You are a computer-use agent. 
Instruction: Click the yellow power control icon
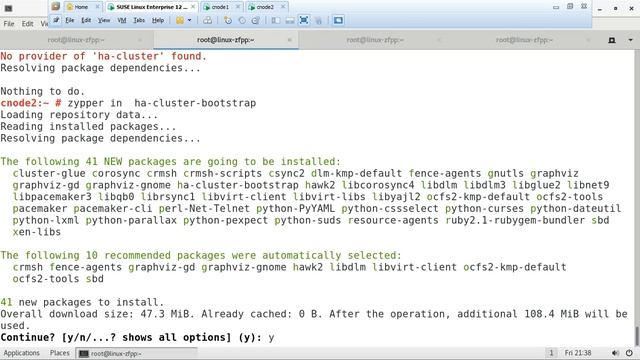180,20
